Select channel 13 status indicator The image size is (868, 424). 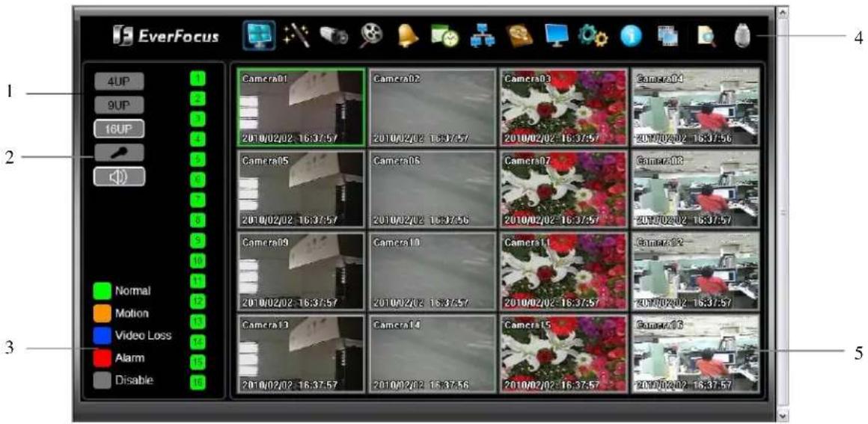199,321
